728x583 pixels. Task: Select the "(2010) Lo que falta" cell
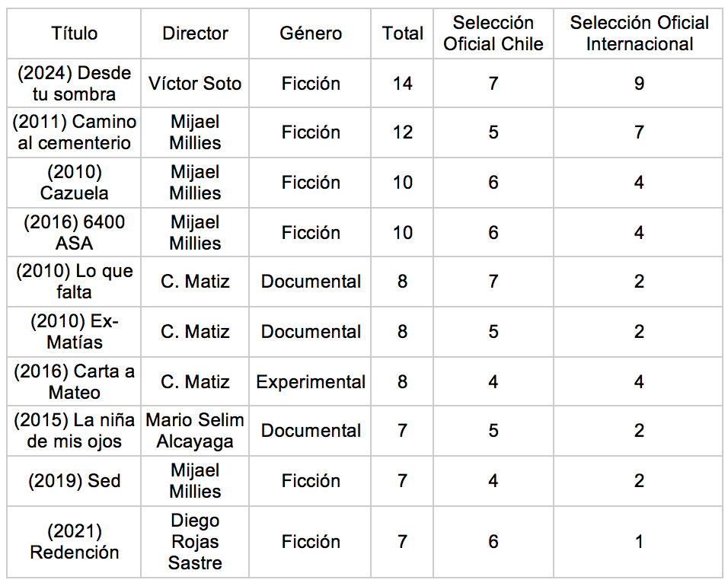75,282
